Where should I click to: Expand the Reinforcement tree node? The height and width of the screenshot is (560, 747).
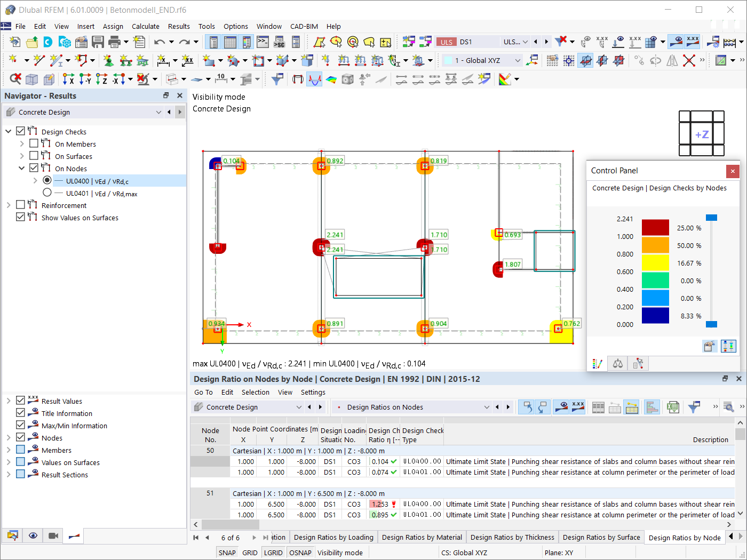point(9,205)
